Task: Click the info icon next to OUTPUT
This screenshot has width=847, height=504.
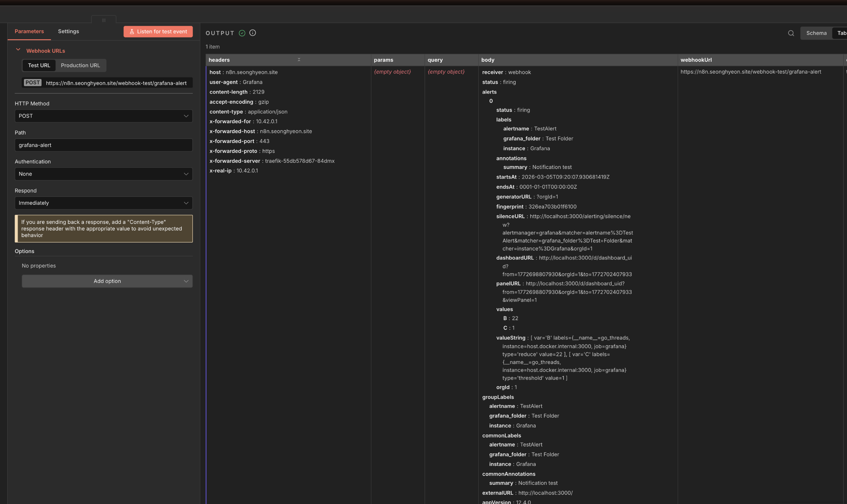Action: [x=253, y=33]
